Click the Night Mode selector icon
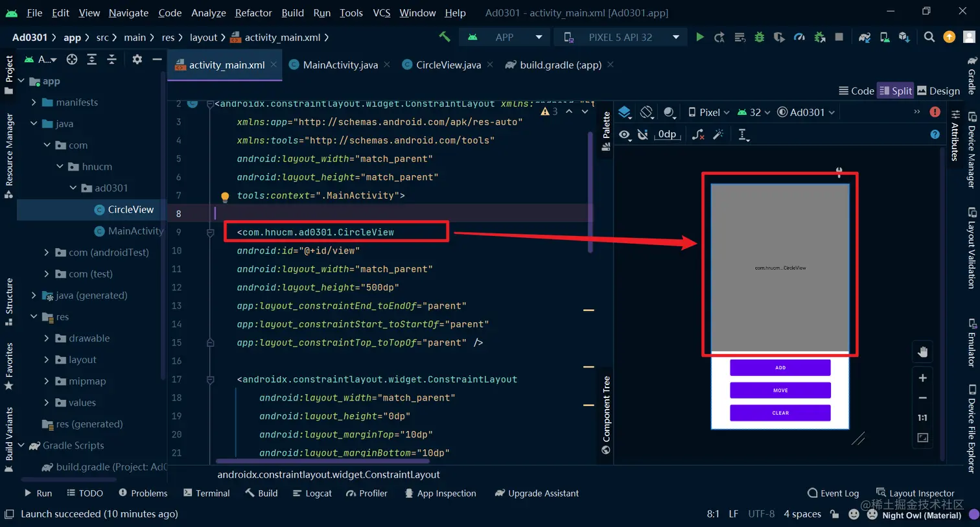The width and height of the screenshot is (980, 527). pos(669,112)
